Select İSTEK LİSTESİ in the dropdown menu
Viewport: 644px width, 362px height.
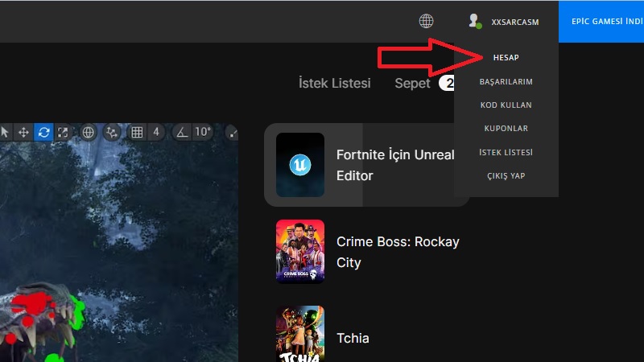coord(506,152)
